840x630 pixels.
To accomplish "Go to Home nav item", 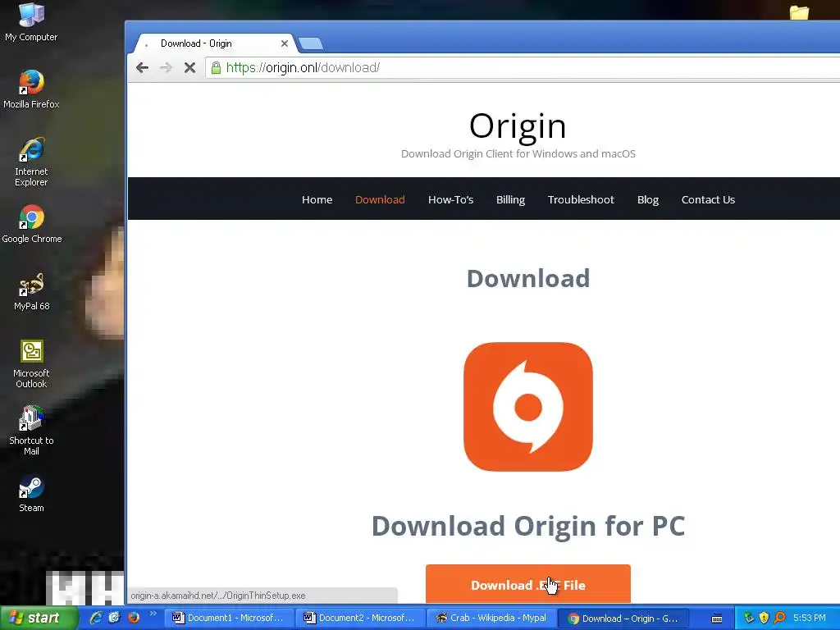I will click(x=317, y=200).
